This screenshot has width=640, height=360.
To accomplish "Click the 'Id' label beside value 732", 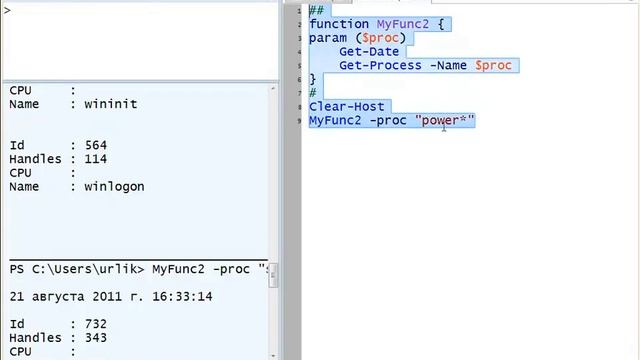I will (17, 324).
